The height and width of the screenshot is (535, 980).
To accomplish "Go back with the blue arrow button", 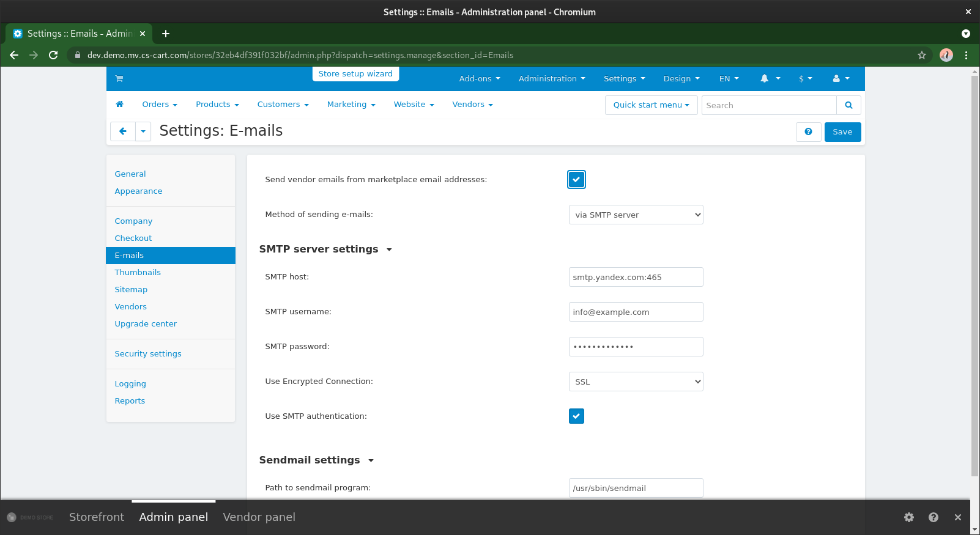I will click(123, 131).
